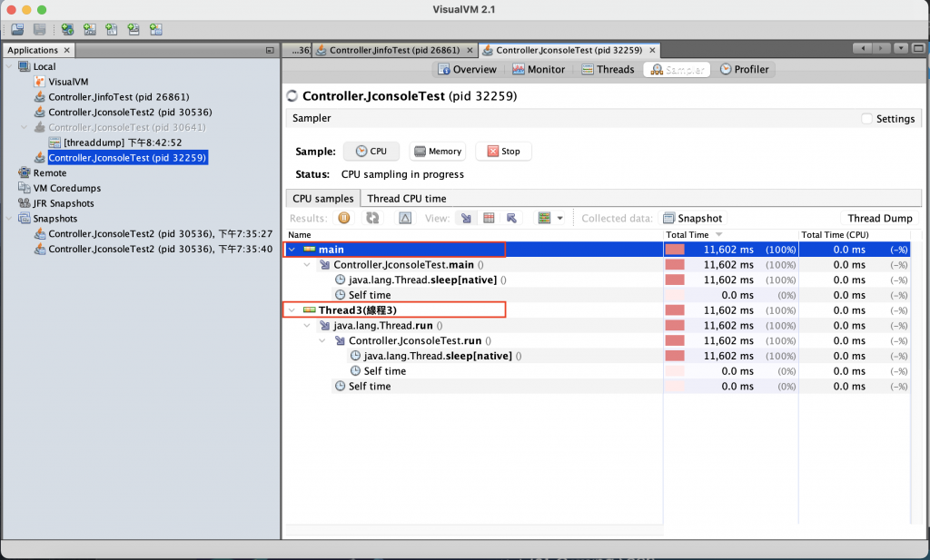Show hot spots table view

click(489, 218)
